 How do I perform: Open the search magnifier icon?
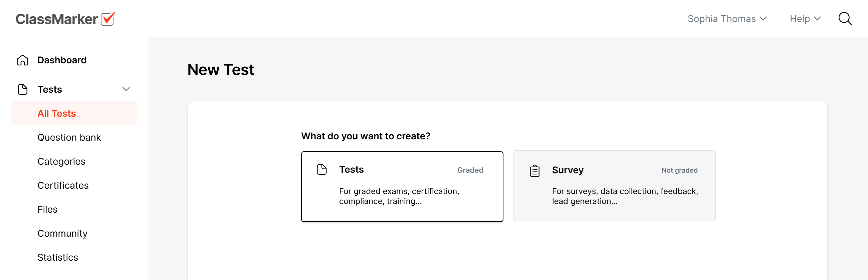pos(844,19)
